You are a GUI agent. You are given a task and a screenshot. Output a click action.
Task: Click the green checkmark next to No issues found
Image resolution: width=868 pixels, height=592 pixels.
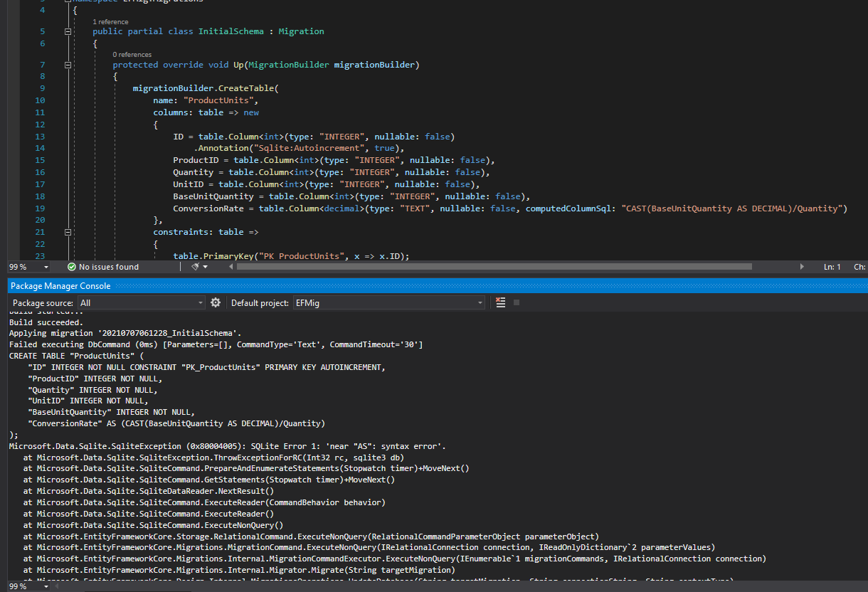(x=72, y=266)
